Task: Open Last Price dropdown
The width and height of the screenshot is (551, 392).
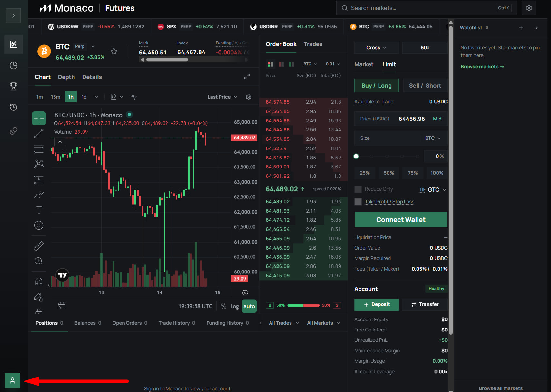Action: click(222, 97)
